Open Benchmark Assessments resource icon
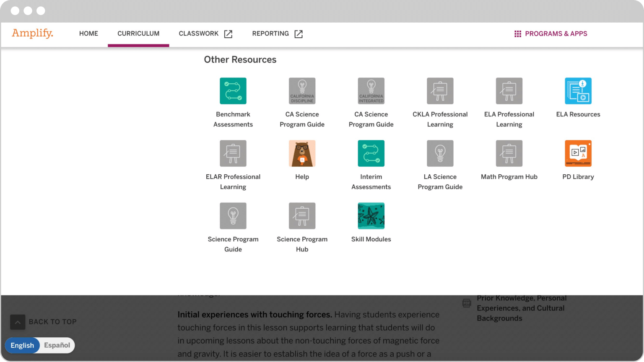The height and width of the screenshot is (362, 644). coord(233,91)
